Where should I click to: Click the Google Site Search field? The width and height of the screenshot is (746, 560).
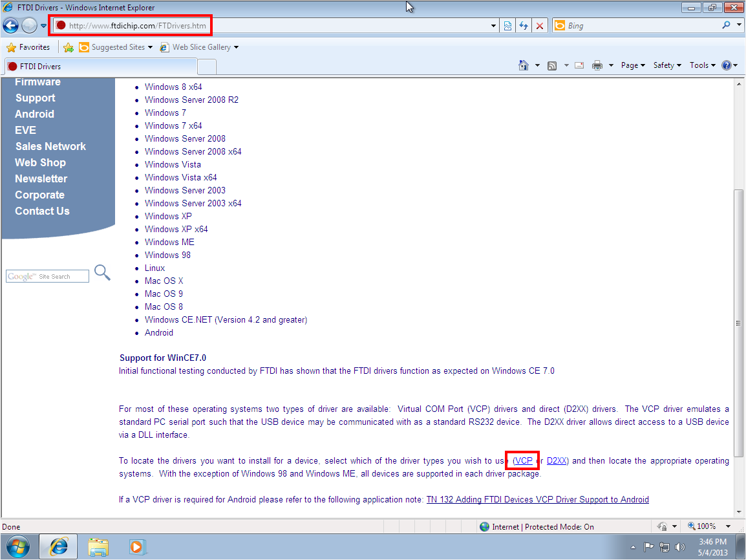click(47, 276)
